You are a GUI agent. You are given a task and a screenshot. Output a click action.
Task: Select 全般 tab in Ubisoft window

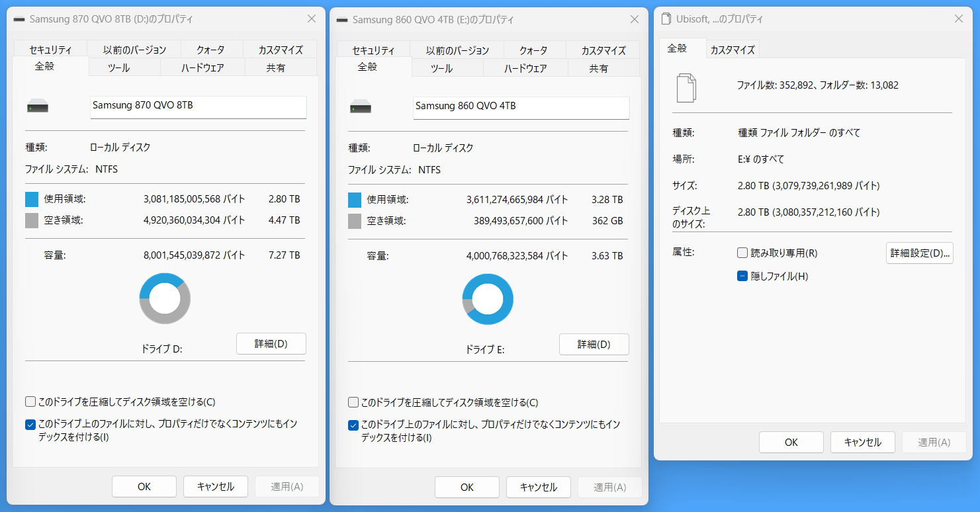682,48
